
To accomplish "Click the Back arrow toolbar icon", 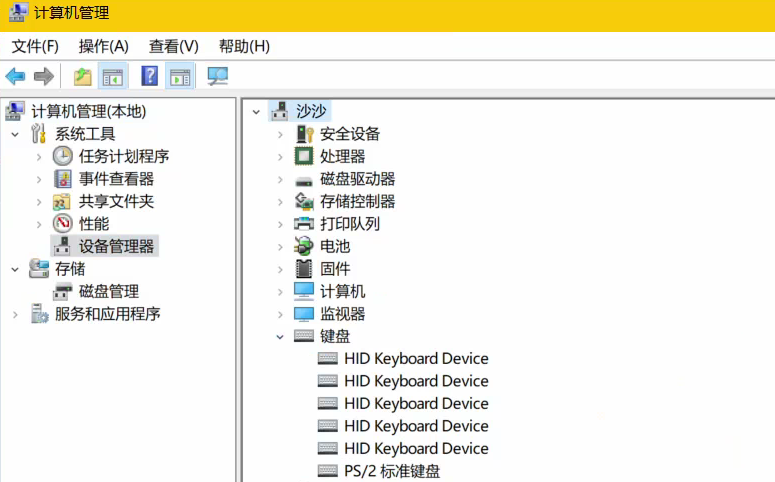I will [x=15, y=77].
